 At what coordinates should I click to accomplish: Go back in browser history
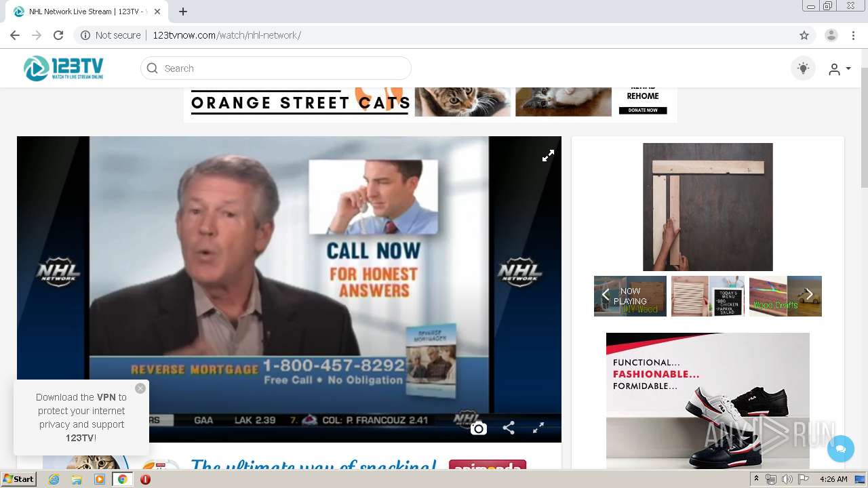[x=15, y=35]
